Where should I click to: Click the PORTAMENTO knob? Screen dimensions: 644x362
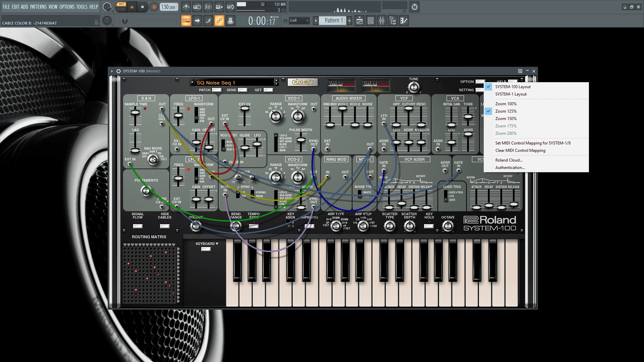(146, 191)
